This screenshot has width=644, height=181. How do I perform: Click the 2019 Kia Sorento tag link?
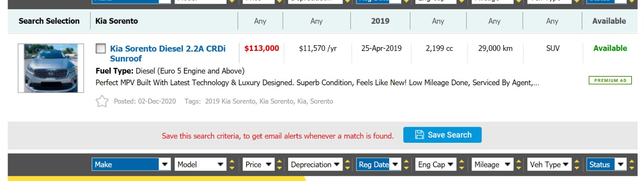(x=230, y=101)
